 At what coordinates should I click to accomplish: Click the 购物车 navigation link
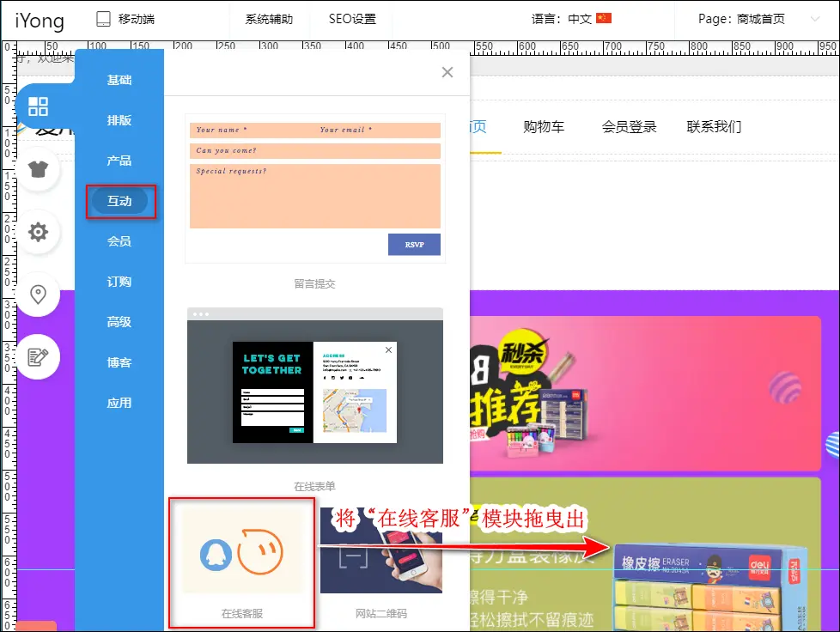[544, 127]
